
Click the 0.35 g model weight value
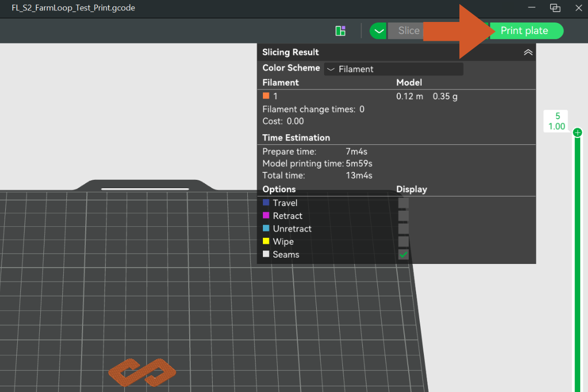[445, 96]
